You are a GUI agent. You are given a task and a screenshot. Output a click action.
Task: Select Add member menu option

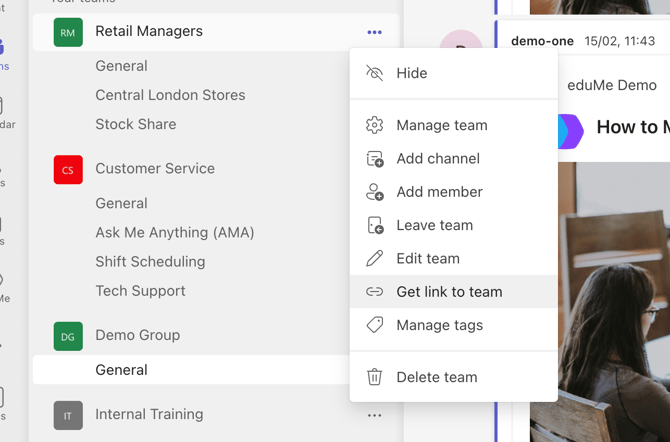[x=439, y=192]
